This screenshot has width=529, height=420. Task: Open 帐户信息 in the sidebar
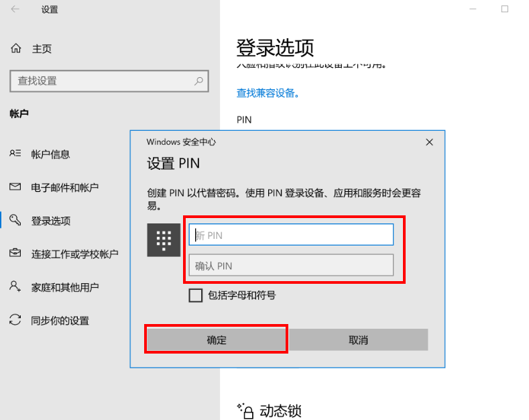(50, 154)
